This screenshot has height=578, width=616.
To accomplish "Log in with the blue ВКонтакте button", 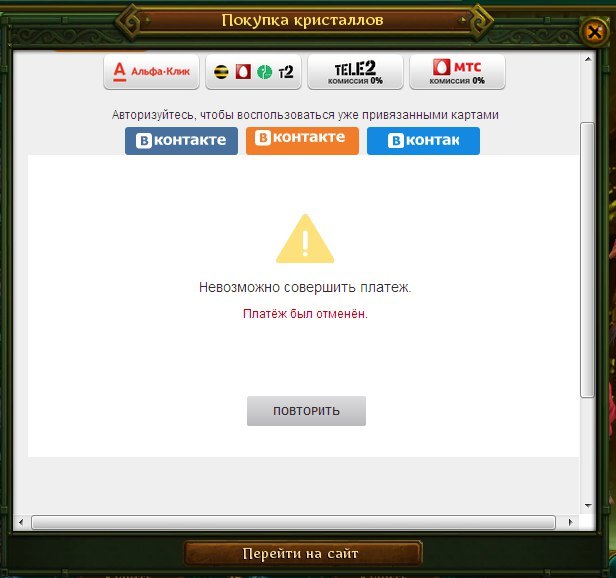I will 181,140.
